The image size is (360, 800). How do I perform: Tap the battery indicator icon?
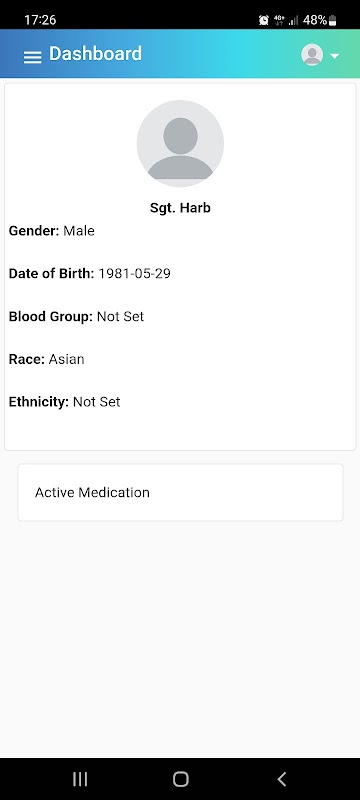[333, 20]
